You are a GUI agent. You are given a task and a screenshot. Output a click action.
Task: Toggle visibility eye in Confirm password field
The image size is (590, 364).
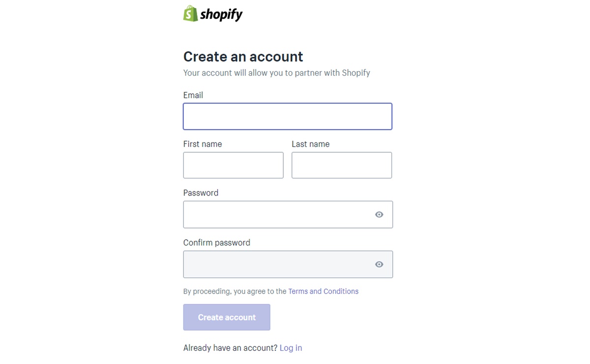(x=379, y=264)
